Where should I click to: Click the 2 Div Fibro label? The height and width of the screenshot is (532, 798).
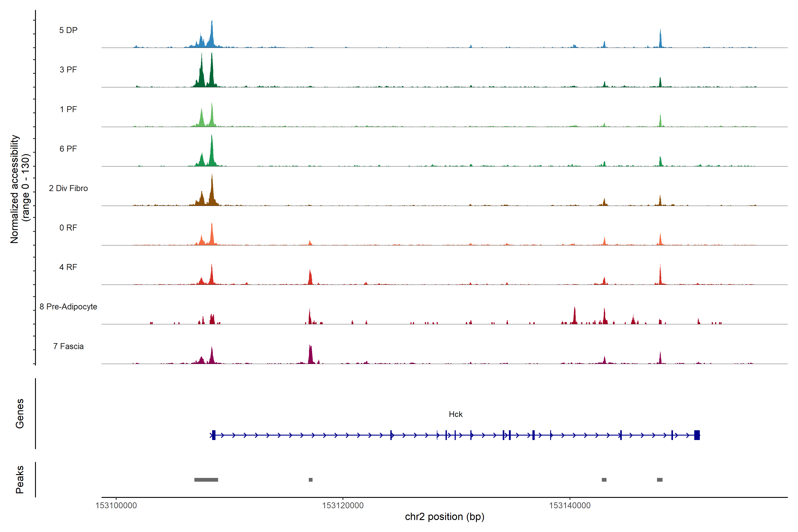click(68, 188)
